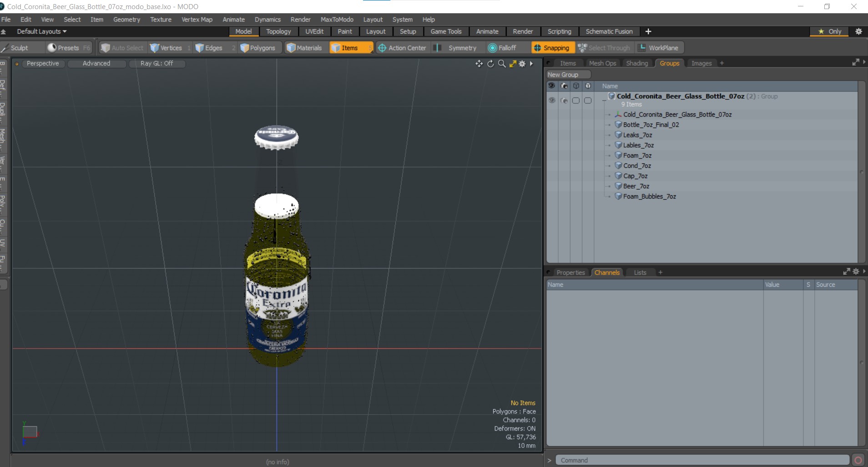This screenshot has height=467, width=868.
Task: Open Advanced shading style dropdown
Action: 96,63
